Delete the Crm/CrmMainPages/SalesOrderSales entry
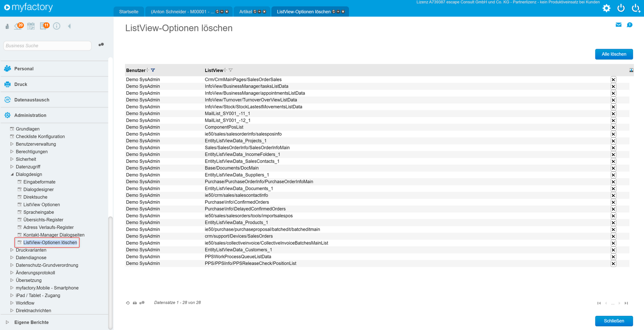Viewport: 644px width, 330px height. pos(613,80)
